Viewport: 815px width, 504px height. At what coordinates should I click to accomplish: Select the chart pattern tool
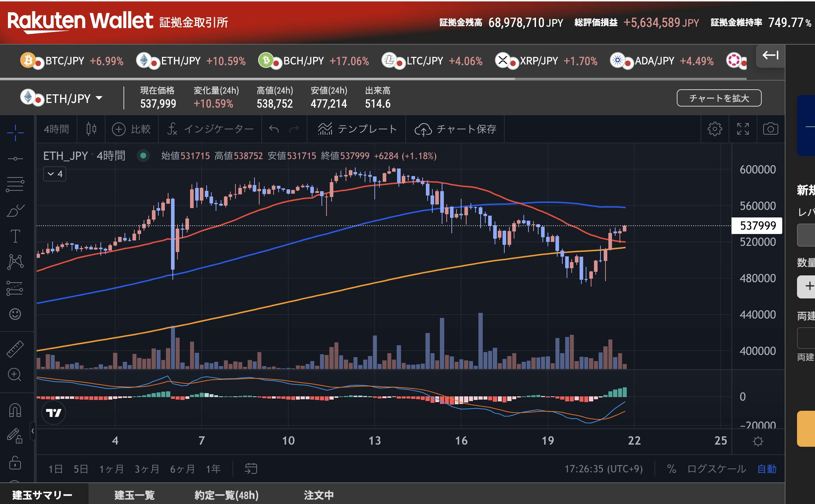(x=15, y=262)
